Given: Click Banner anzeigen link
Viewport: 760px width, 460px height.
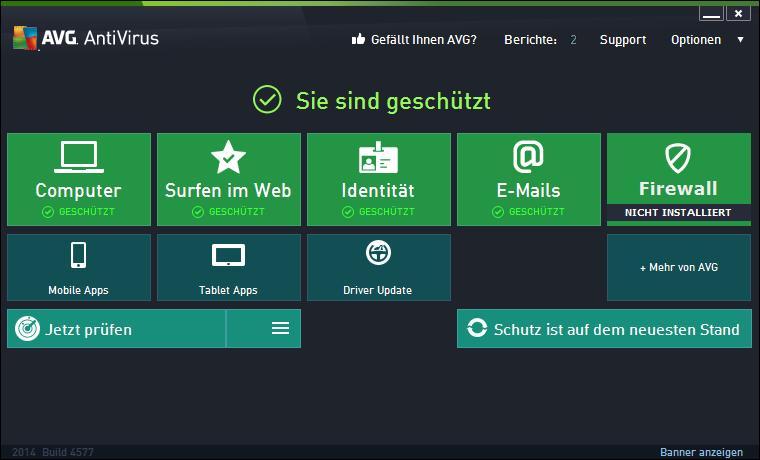Looking at the screenshot, I should (x=701, y=452).
